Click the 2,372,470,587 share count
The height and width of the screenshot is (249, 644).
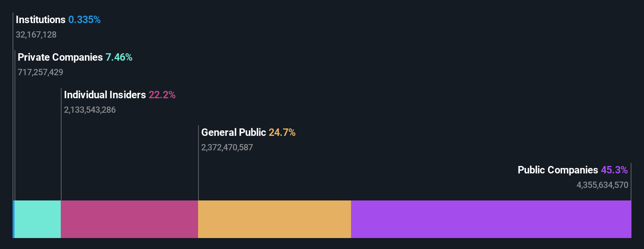[227, 148]
